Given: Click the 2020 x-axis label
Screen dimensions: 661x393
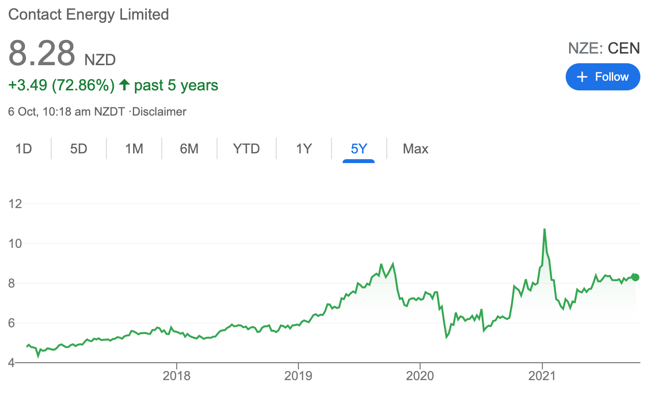Looking at the screenshot, I should (x=419, y=376).
